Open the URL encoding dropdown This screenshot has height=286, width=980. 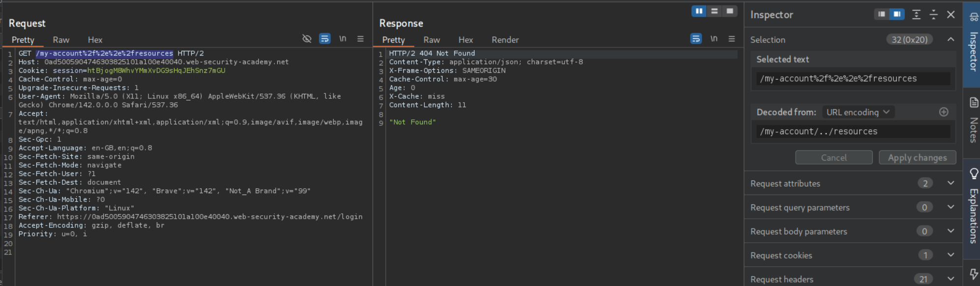(858, 112)
